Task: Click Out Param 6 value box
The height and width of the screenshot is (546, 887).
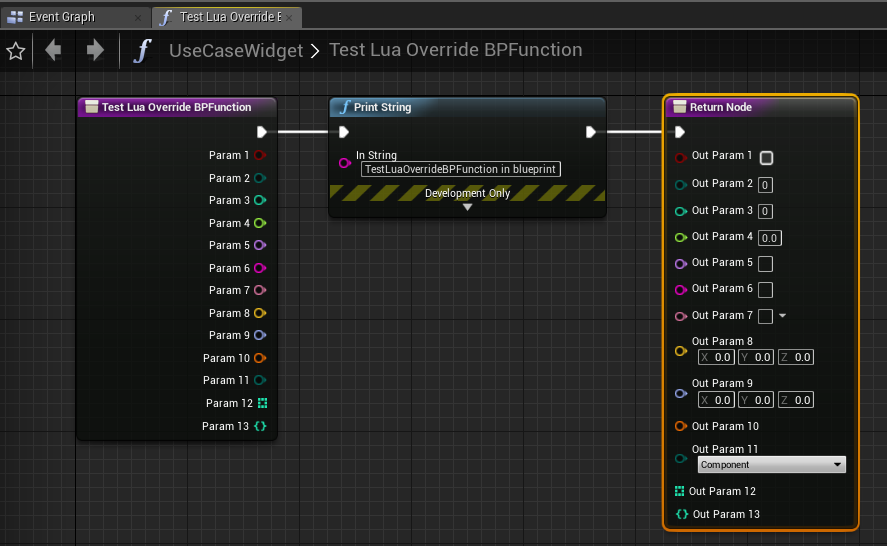Action: coord(765,290)
